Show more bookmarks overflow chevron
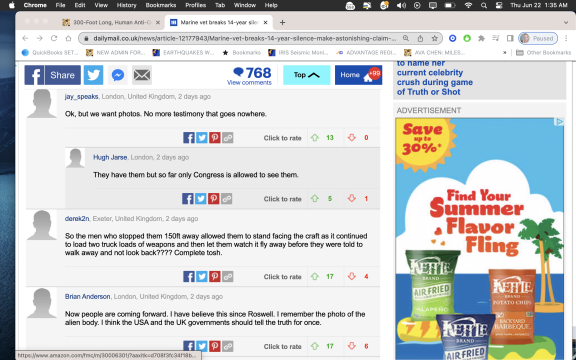The image size is (576, 360). 505,53
